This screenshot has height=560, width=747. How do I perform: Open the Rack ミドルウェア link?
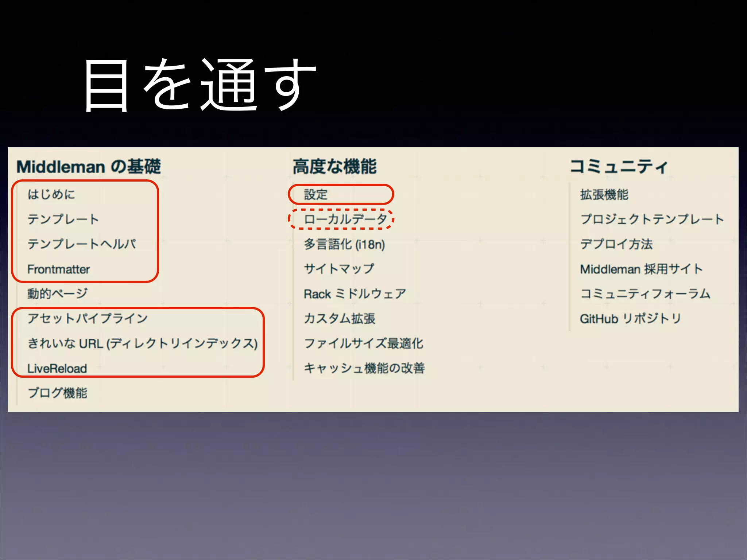click(355, 293)
